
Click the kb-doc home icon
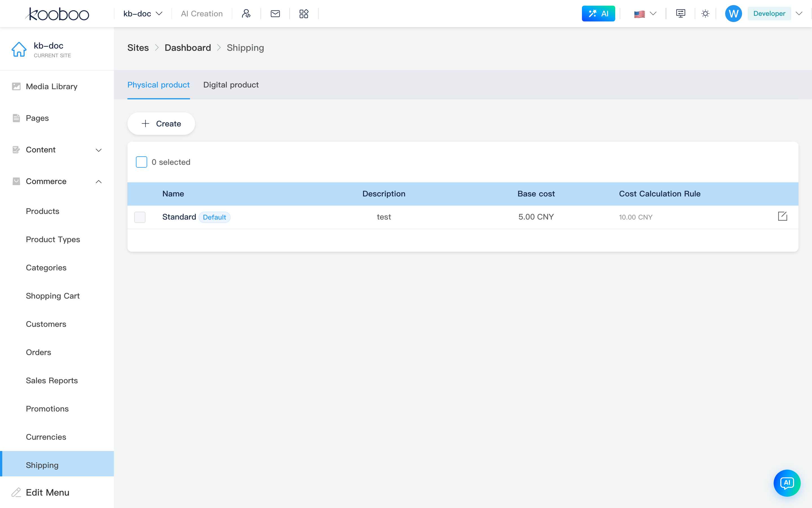[x=19, y=49]
